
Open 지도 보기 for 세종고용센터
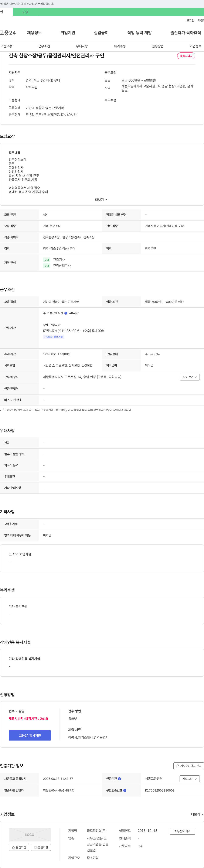tap(190, 779)
